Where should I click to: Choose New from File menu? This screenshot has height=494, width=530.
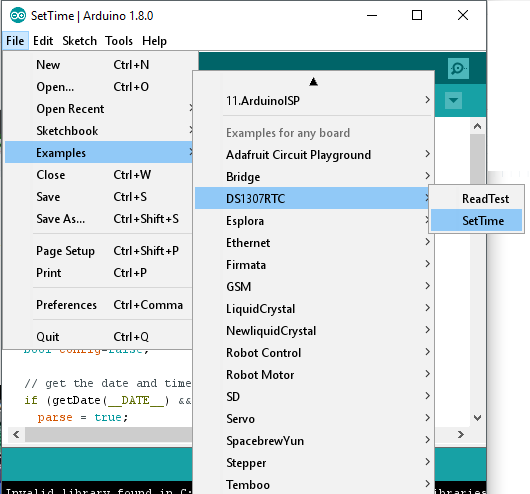98,65
